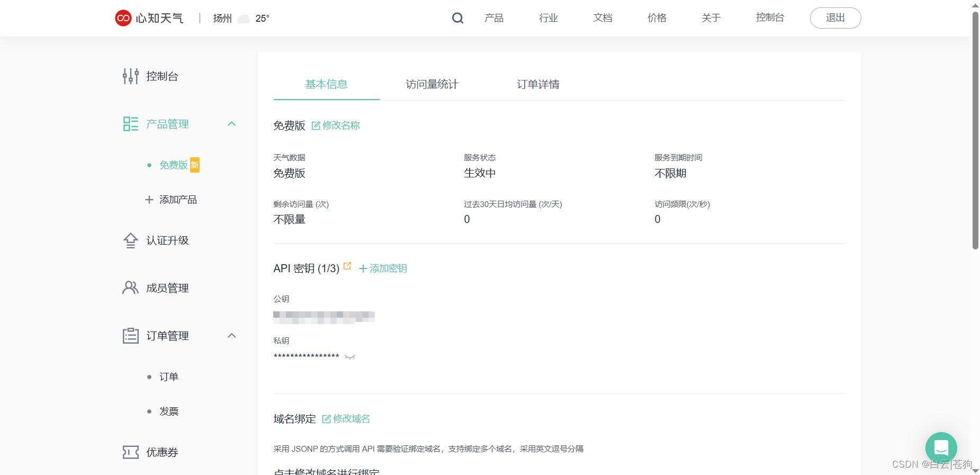Open 发票 under 订单管理
980x475 pixels.
tap(169, 411)
